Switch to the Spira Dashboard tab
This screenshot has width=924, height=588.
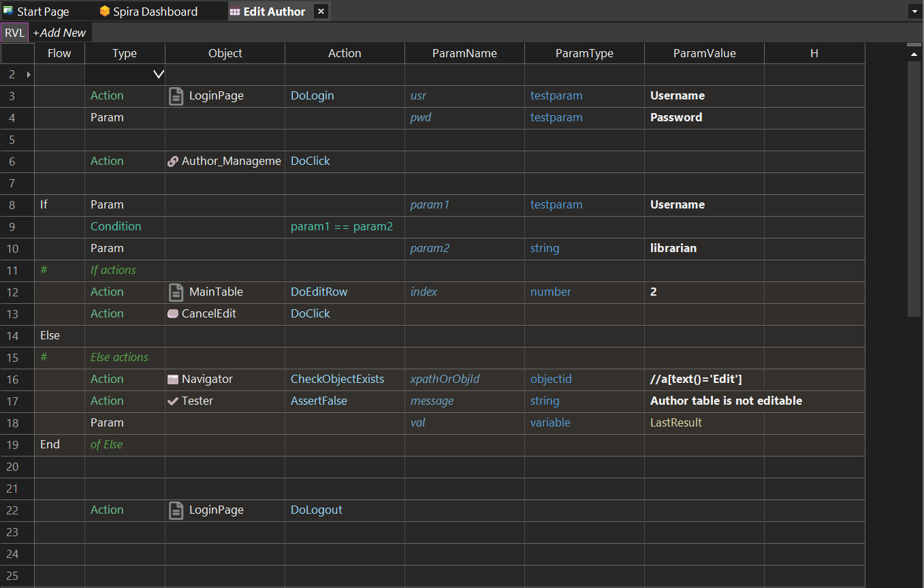(x=155, y=12)
